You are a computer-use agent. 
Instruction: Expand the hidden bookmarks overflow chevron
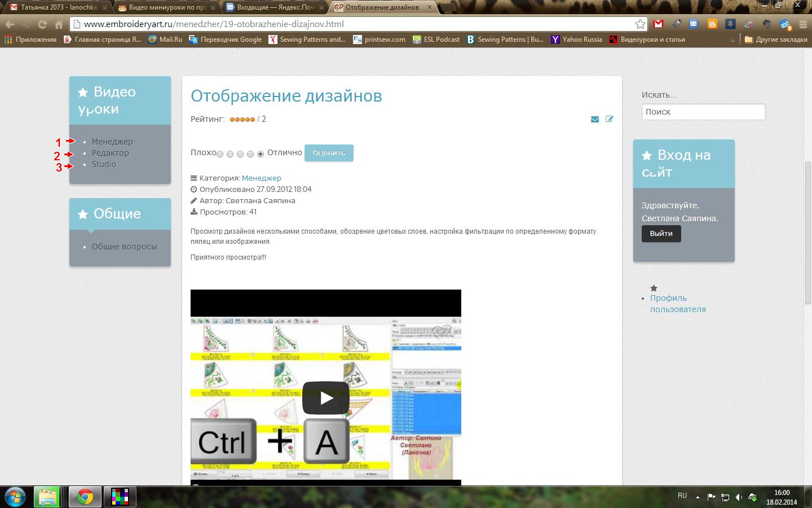[x=732, y=40]
